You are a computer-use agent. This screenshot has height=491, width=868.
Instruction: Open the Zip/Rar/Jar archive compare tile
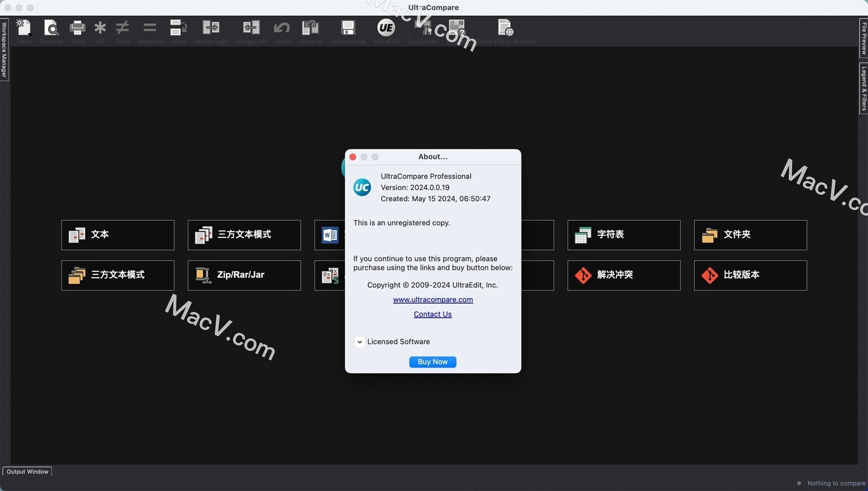tap(244, 275)
